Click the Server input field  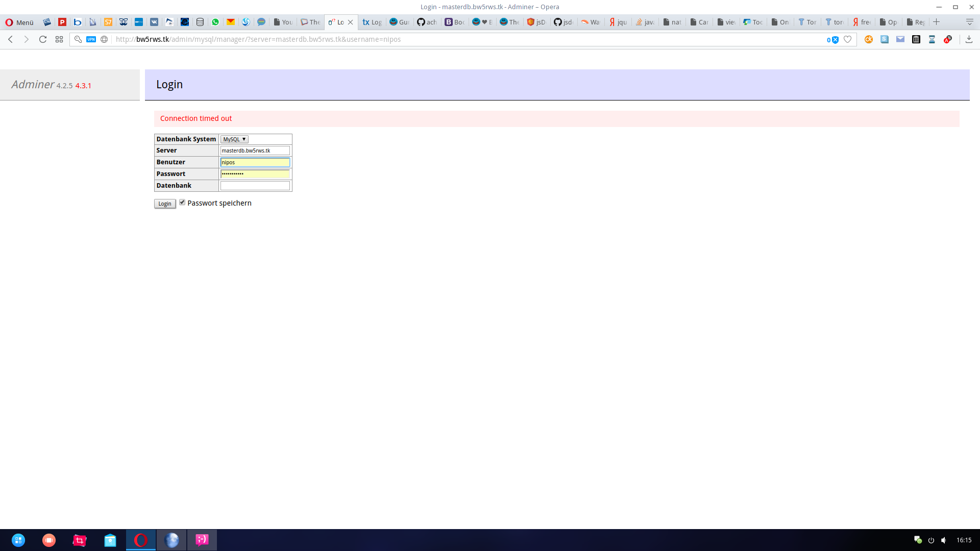(255, 151)
